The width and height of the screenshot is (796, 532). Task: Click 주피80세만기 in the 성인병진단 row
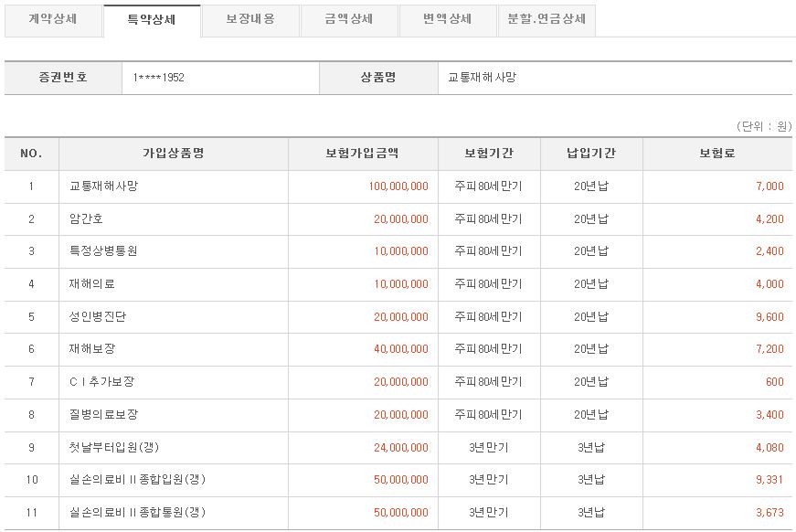(x=488, y=317)
